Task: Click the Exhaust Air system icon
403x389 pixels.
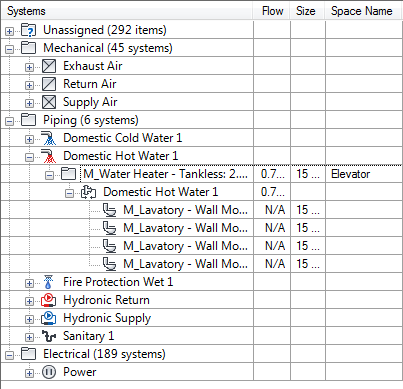Action: pos(49,66)
